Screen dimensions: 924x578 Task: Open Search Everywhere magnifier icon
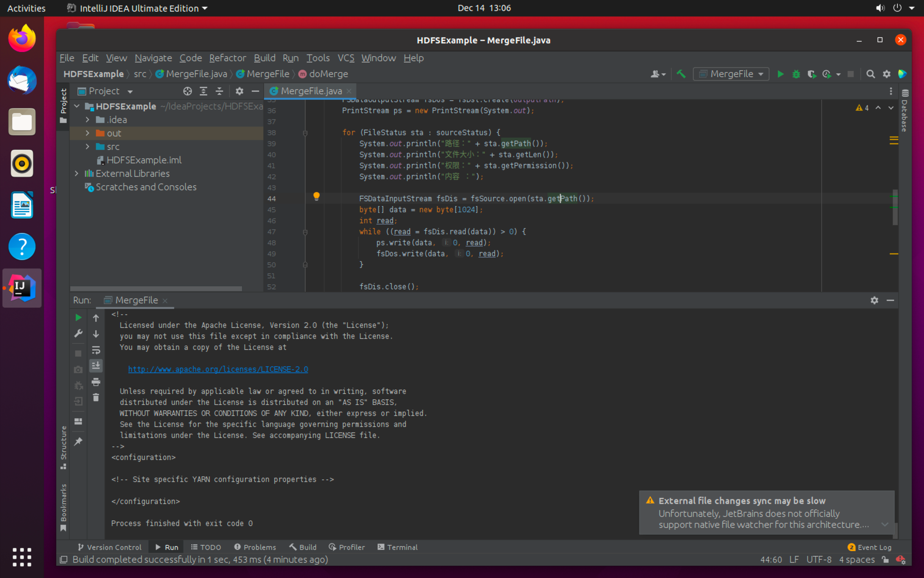pos(870,74)
